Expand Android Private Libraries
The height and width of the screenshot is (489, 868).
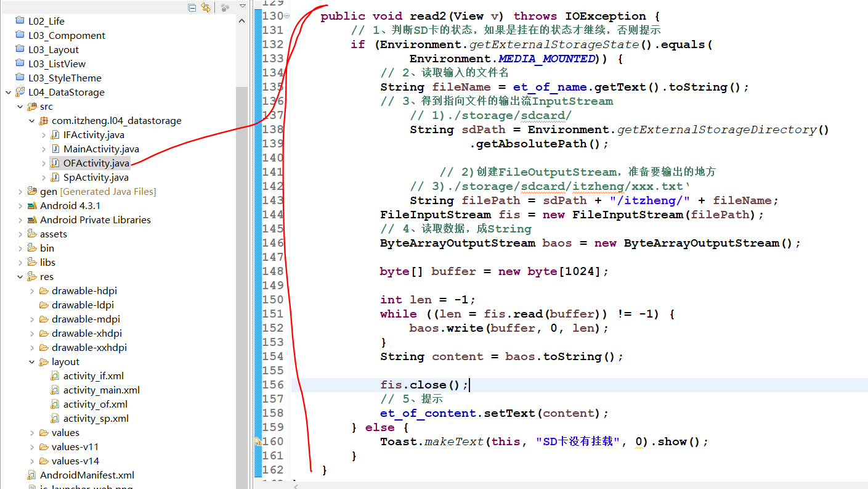(20, 220)
